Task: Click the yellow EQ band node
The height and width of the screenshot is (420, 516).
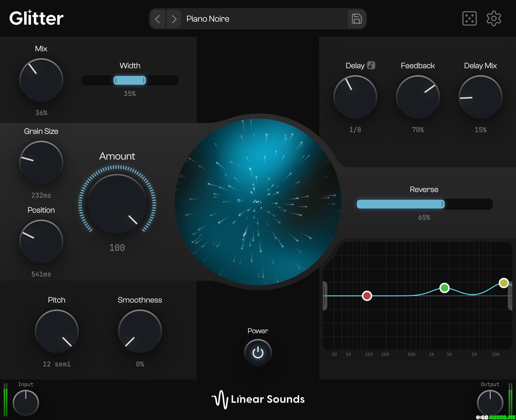Action: (504, 283)
